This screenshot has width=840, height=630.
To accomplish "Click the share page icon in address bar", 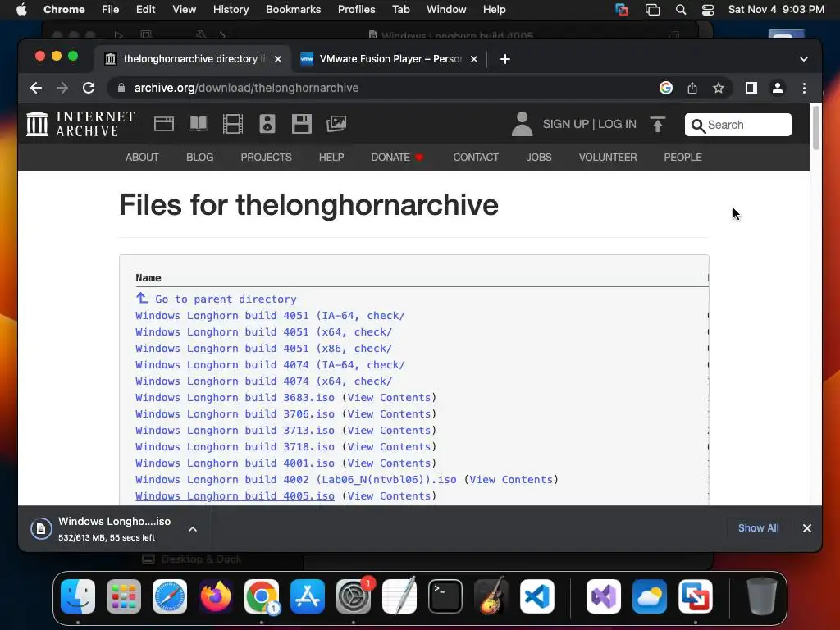I will tap(692, 88).
